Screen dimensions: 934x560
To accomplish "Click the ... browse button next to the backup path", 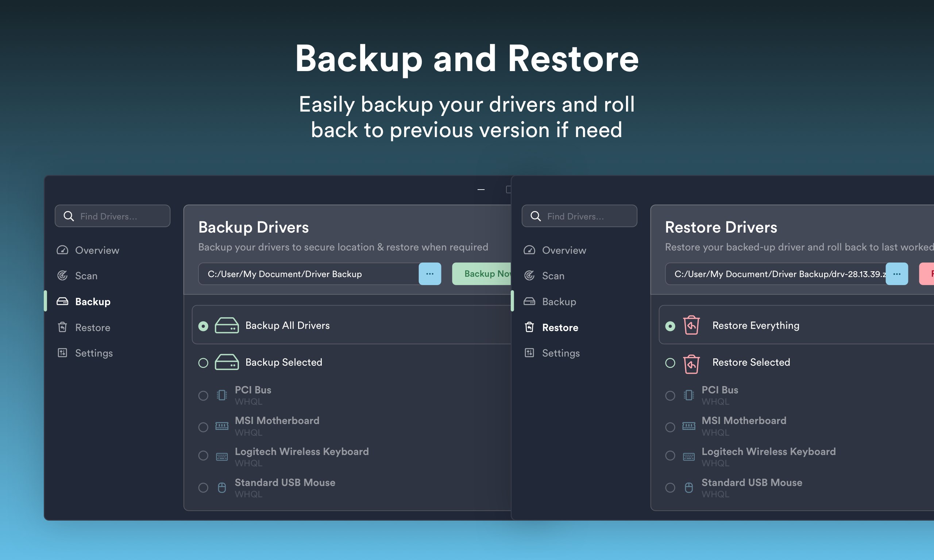I will pyautogui.click(x=430, y=273).
